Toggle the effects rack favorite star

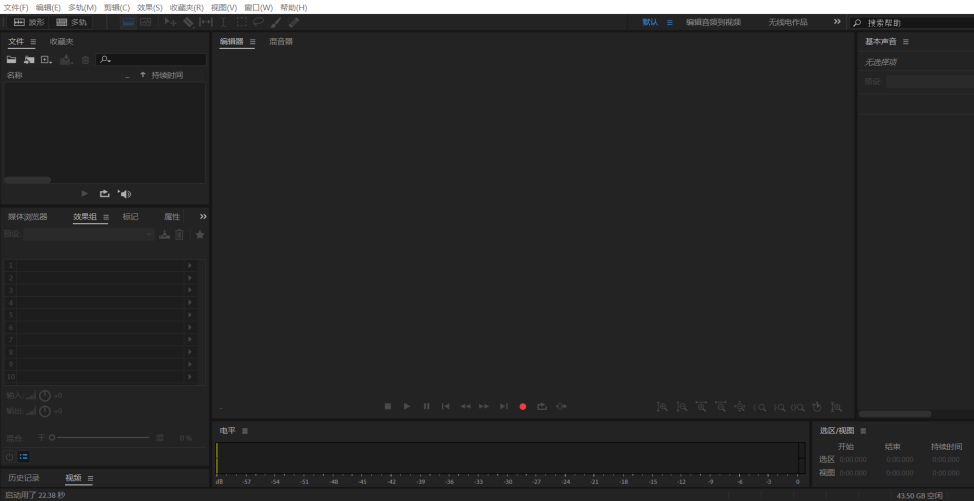[x=200, y=234]
